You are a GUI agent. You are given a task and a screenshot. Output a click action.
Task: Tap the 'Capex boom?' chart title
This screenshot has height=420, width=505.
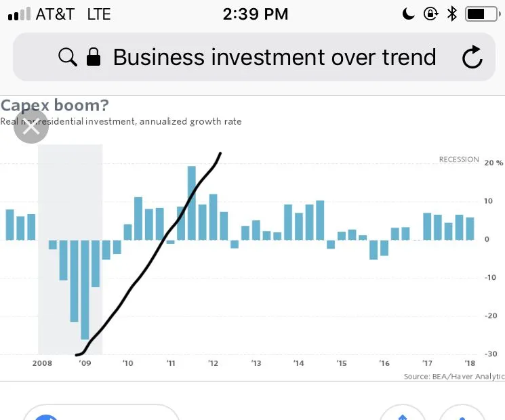[55, 106]
